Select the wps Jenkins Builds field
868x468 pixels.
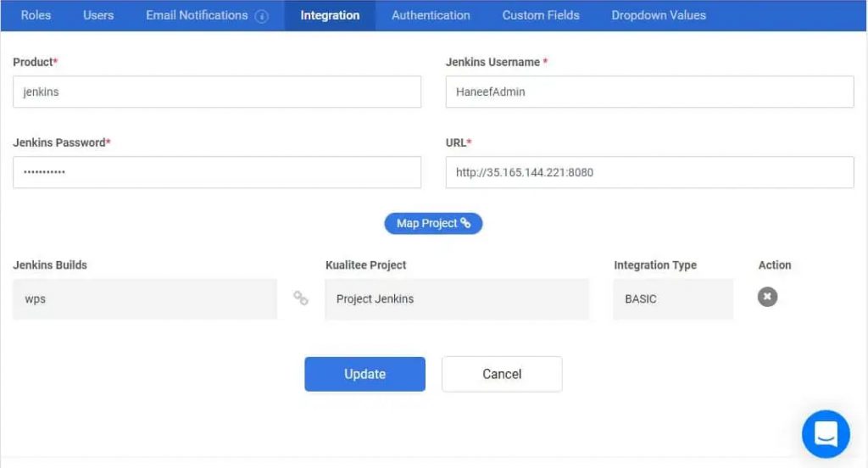pos(145,299)
